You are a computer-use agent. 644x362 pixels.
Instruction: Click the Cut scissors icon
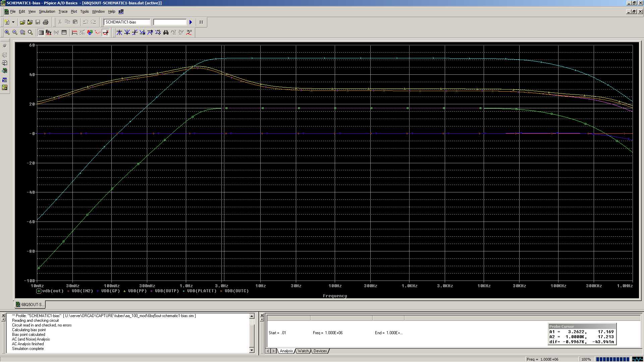pos(60,22)
